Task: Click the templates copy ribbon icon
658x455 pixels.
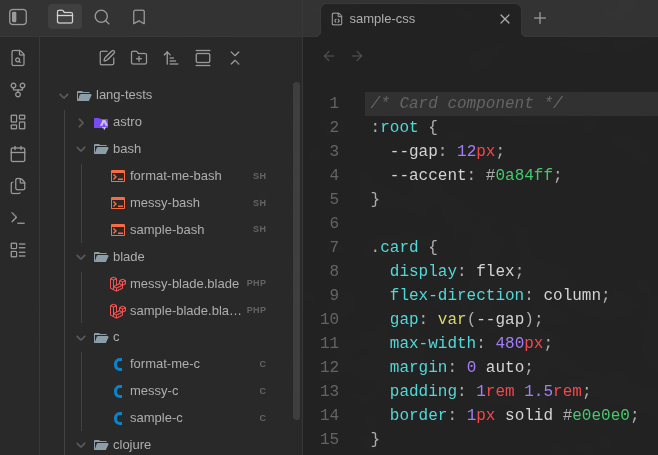Action: [18, 186]
